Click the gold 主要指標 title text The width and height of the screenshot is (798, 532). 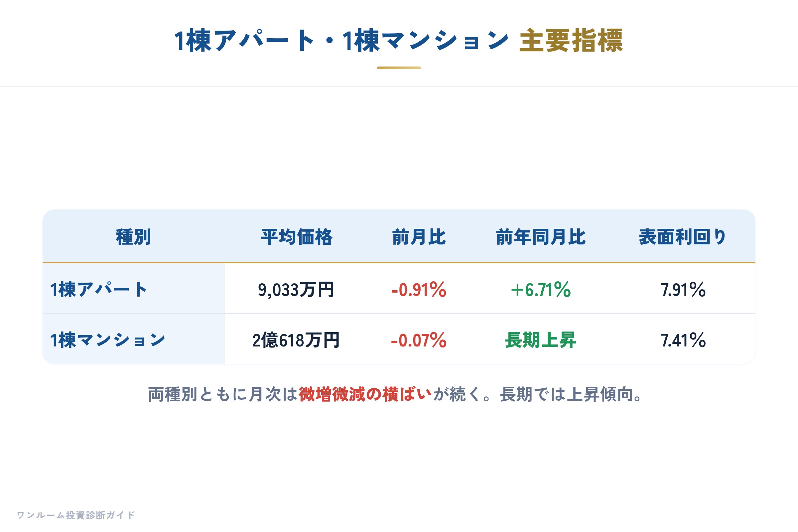tap(571, 41)
